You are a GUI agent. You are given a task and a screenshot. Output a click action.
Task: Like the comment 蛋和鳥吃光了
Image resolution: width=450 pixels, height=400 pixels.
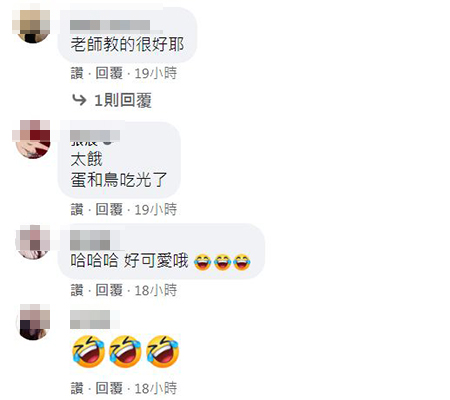click(77, 210)
